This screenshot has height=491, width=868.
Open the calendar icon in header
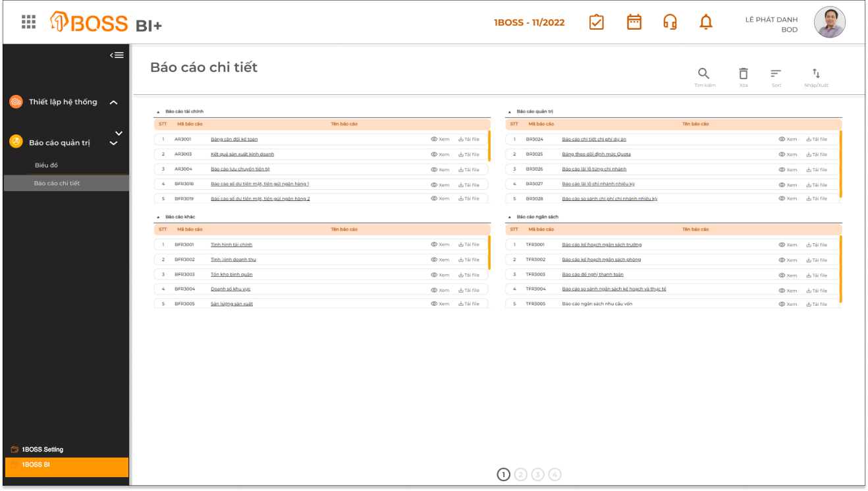tap(634, 22)
